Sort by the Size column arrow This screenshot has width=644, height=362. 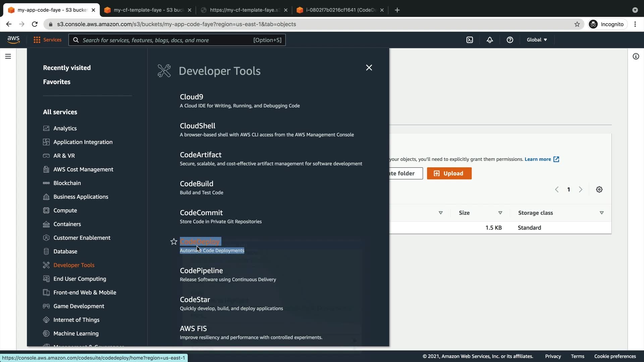coord(500,213)
